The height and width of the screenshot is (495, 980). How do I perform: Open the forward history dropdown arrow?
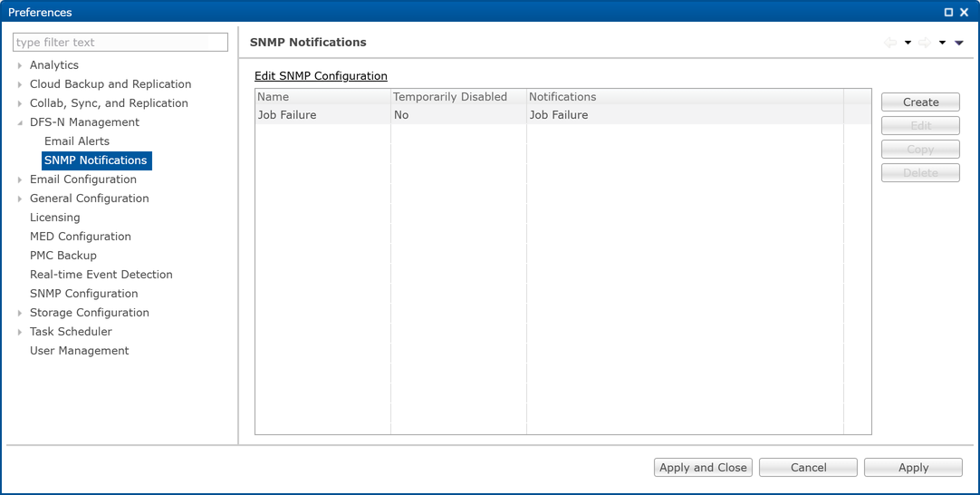coord(943,43)
